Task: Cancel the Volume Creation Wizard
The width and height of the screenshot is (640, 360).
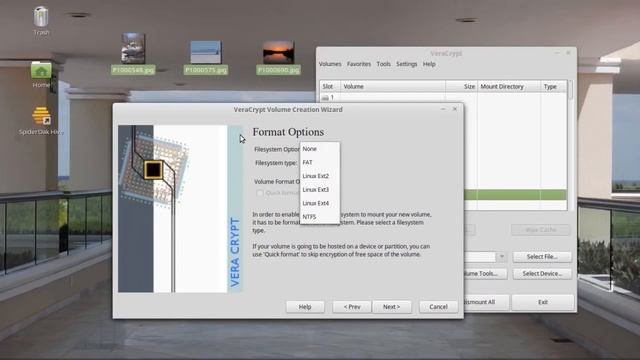Action: [438, 307]
